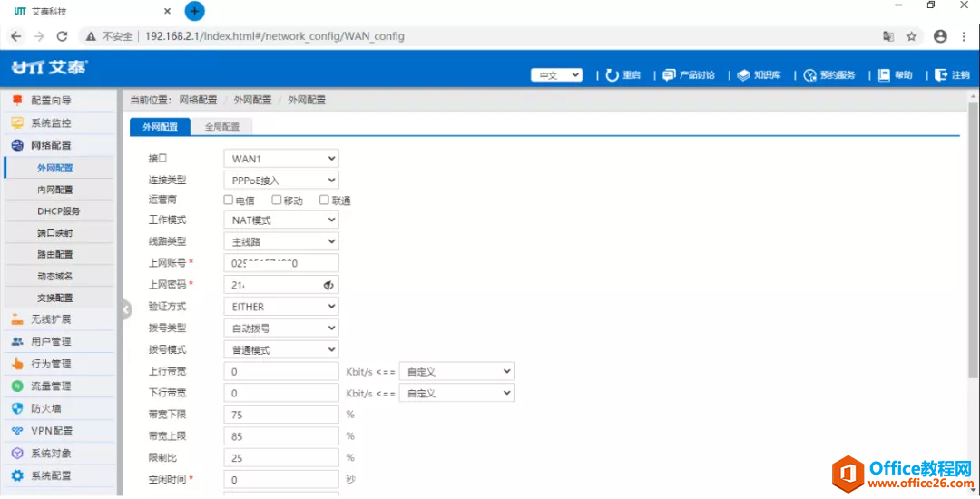Open the 拨号类型 自动拨号 dropdown
This screenshot has height=499, width=980.
(x=281, y=328)
